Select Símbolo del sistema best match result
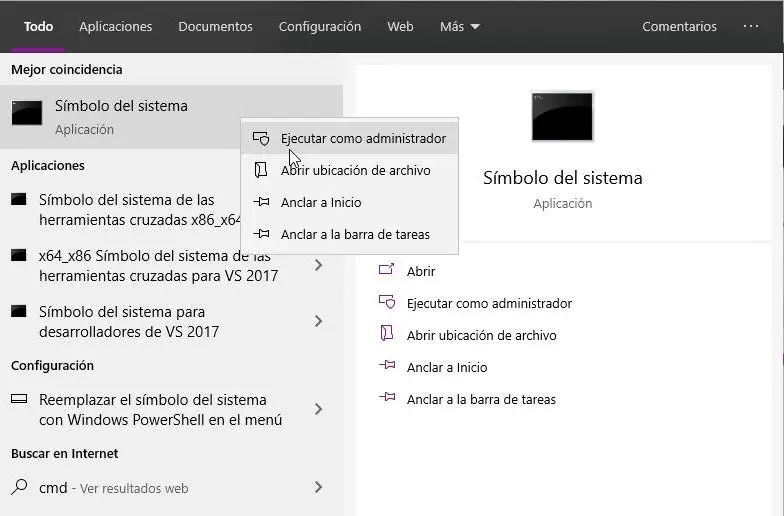784x516 pixels. (171, 117)
